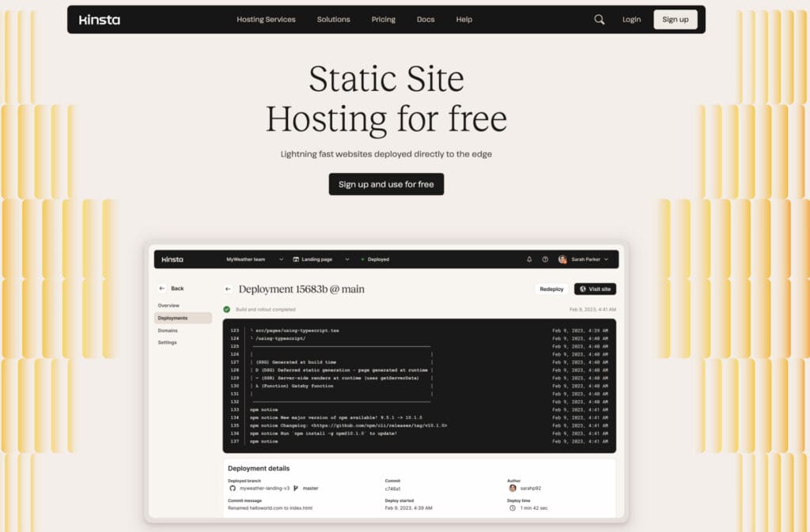Viewport: 810px width, 532px height.
Task: Click the Kinsta logo in the top navbar
Action: pyautogui.click(x=100, y=20)
